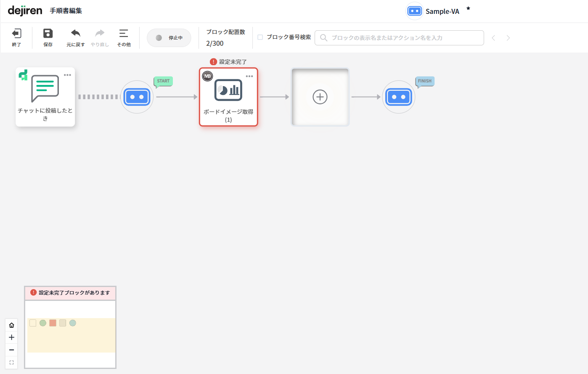Select the START bot node
588x374 pixels.
pyautogui.click(x=137, y=97)
